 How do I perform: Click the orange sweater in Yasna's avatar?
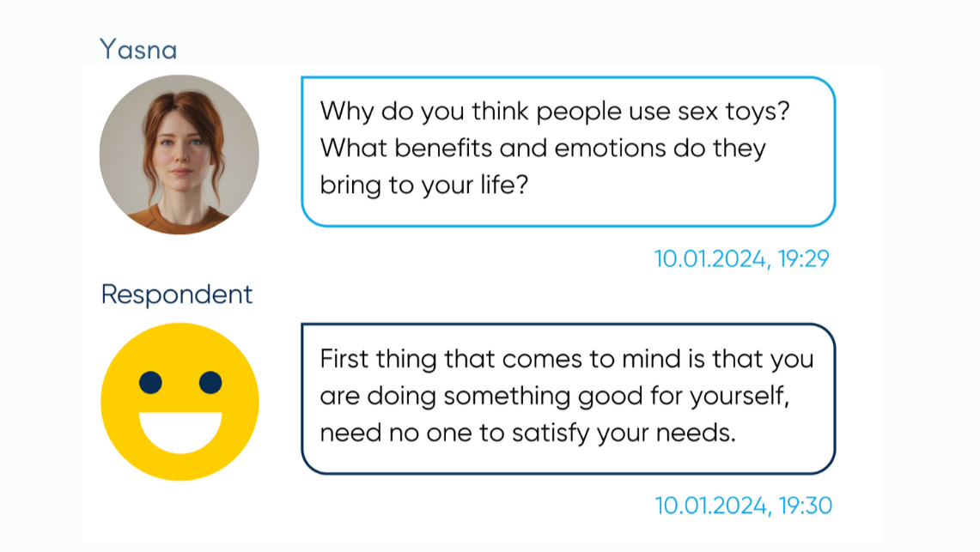pyautogui.click(x=178, y=220)
